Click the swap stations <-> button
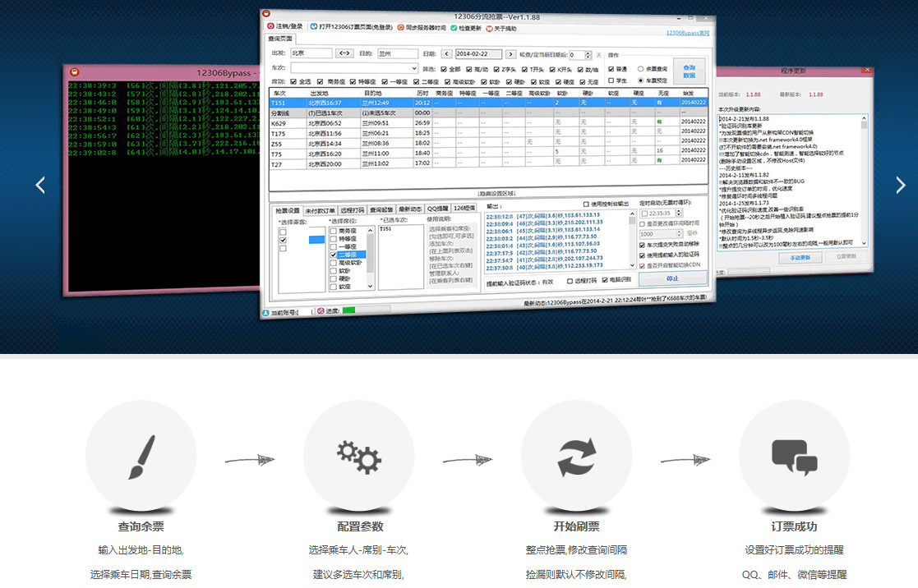This screenshot has height=588, width=918. [x=344, y=53]
